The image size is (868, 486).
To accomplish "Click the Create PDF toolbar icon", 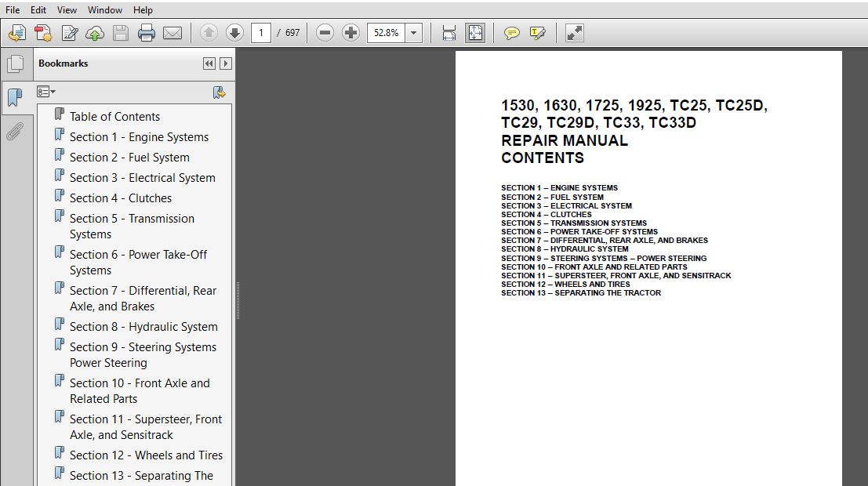I will point(43,33).
